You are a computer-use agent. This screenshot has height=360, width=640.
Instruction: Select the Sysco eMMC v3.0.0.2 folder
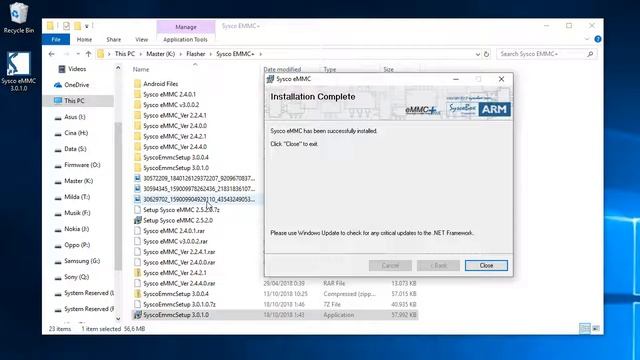tap(171, 105)
